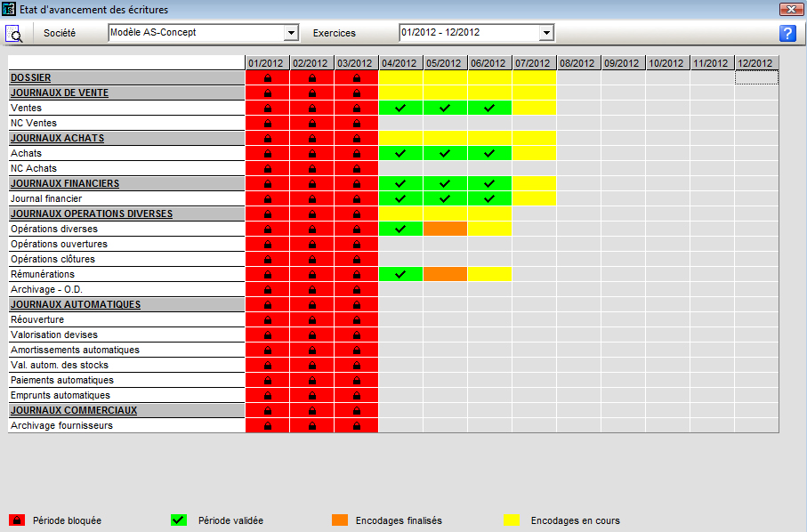Select the Journal financier row label
This screenshot has height=532, width=807.
46,198
